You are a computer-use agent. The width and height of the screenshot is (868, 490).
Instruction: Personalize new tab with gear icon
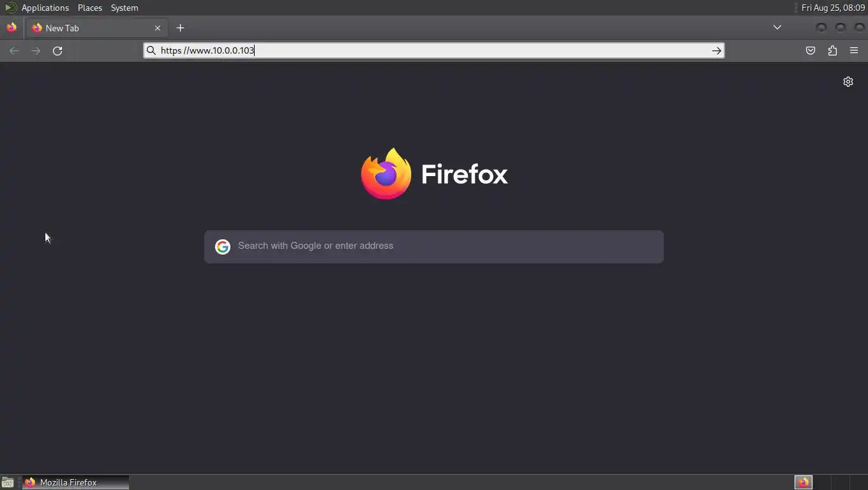(848, 82)
